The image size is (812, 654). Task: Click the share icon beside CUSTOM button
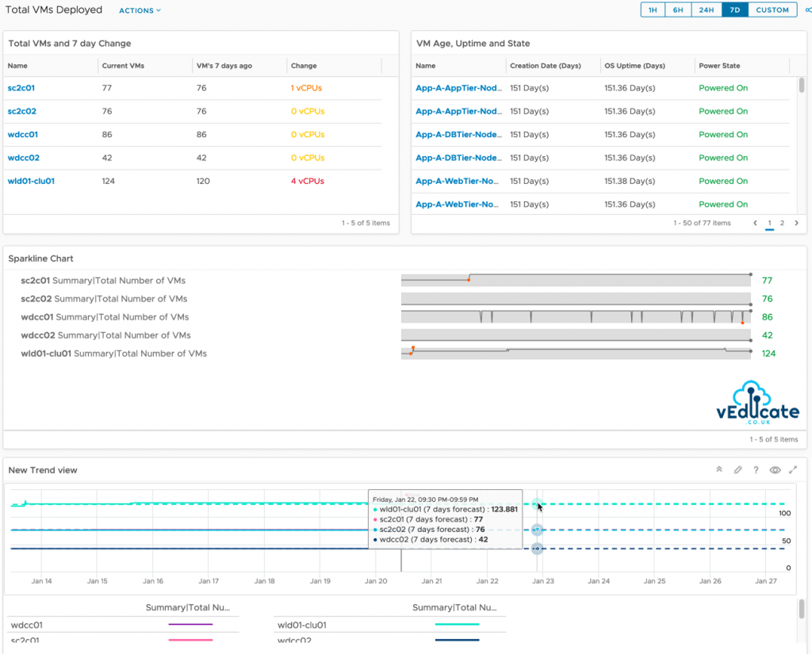tap(807, 10)
